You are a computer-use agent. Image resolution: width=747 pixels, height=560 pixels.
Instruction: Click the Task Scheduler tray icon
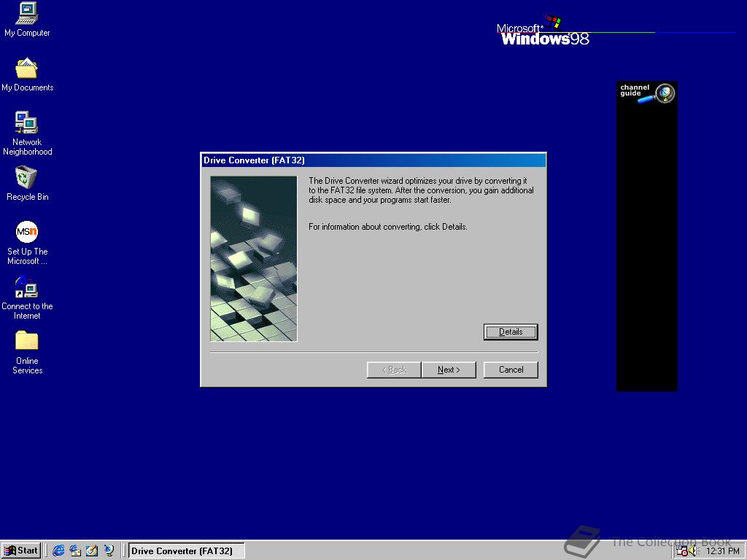[x=681, y=551]
